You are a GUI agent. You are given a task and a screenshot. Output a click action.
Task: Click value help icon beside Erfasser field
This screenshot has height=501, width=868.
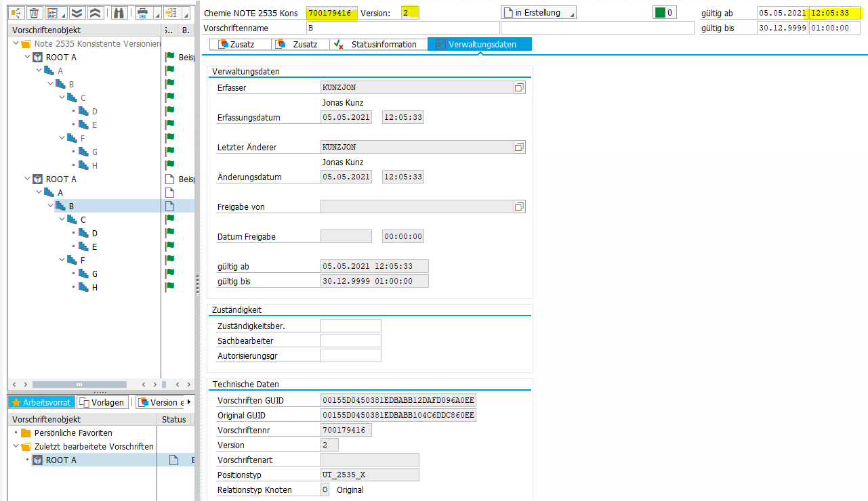519,87
